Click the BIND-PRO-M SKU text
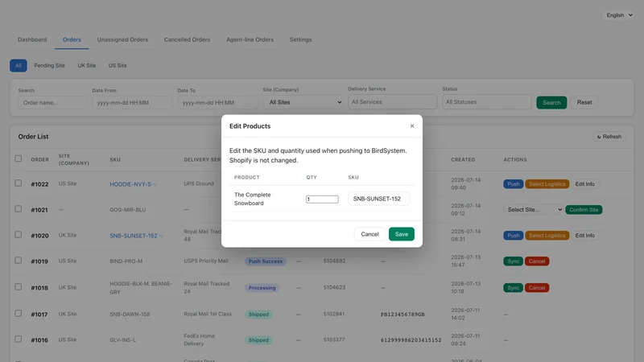 [x=126, y=261]
